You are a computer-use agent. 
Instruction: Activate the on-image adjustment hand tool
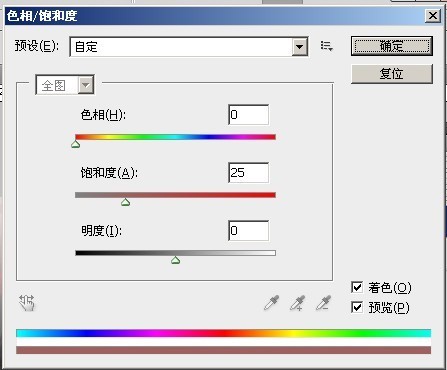coord(26,303)
